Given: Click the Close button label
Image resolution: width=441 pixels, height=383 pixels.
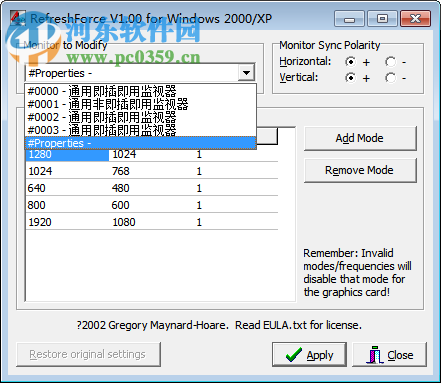Looking at the screenshot, I should [400, 355].
